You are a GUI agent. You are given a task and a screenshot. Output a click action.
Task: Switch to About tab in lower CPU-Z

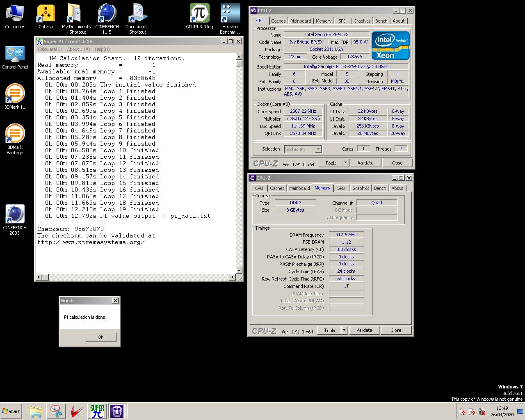[x=397, y=188]
